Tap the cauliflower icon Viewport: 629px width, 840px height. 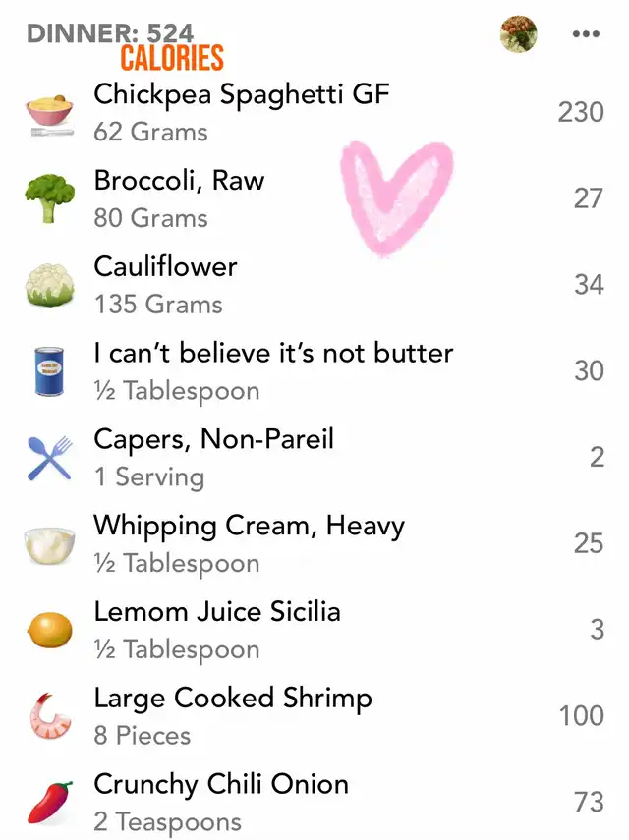click(49, 285)
